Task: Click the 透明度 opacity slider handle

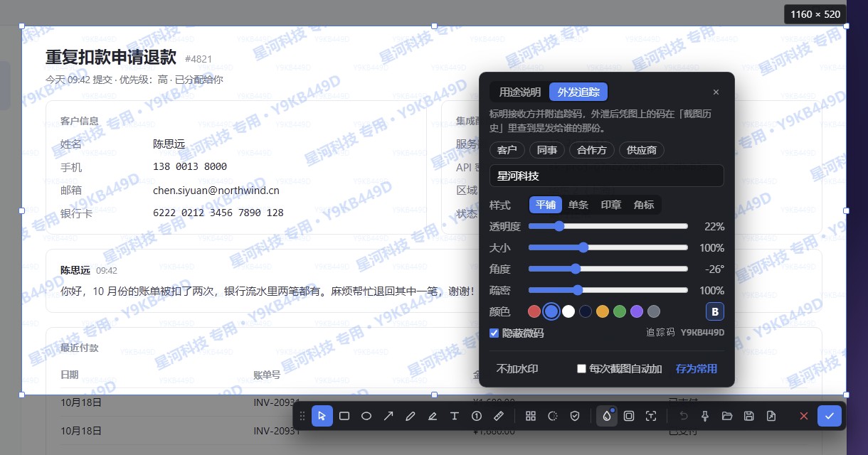Action: pos(559,226)
